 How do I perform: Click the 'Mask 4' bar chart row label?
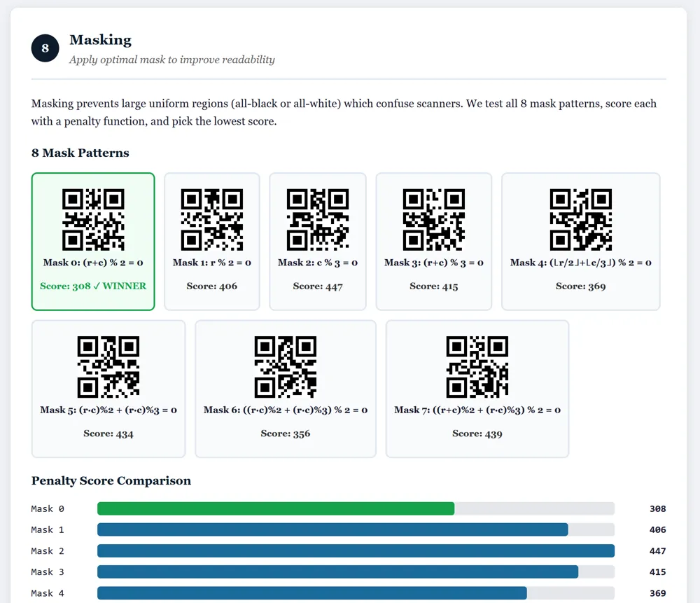coord(48,593)
